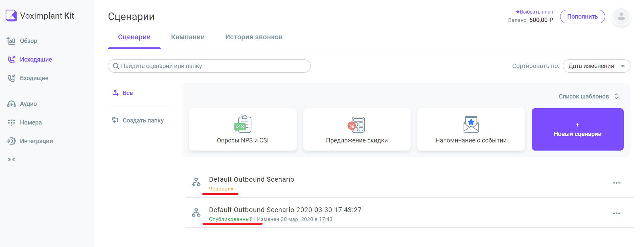Click the sort dropdown arrow
The height and width of the screenshot is (247, 644).
tap(623, 66)
